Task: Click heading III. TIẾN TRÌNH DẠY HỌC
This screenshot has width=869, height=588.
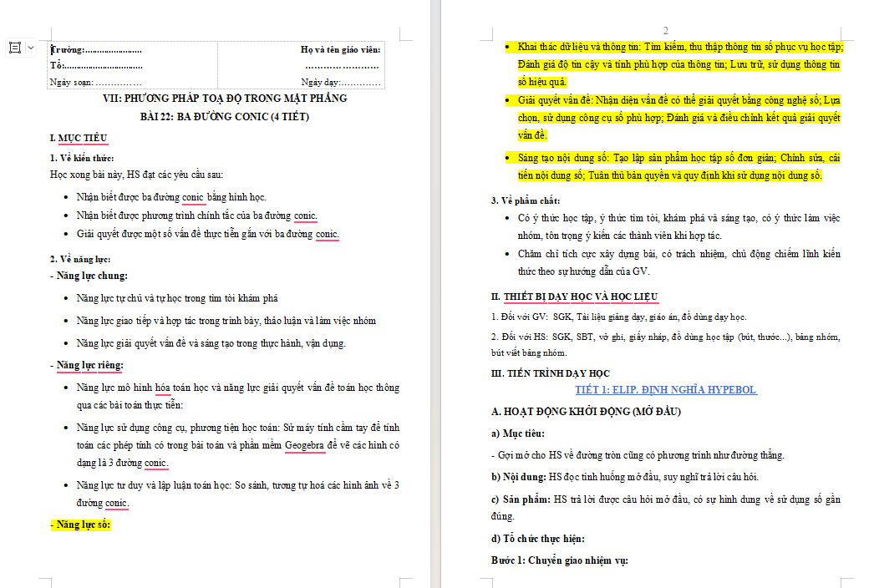Action: click(x=551, y=373)
